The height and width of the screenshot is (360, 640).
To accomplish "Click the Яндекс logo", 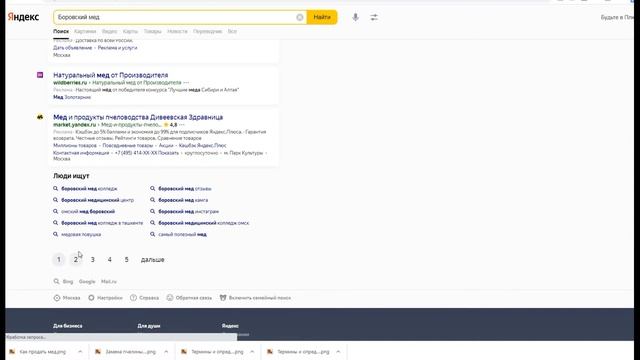I will coord(23,17).
